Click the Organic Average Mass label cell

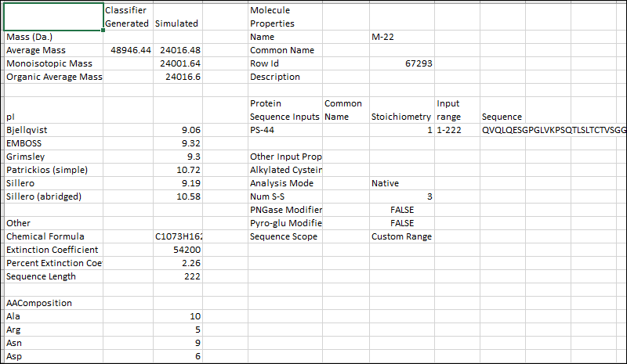coord(53,77)
